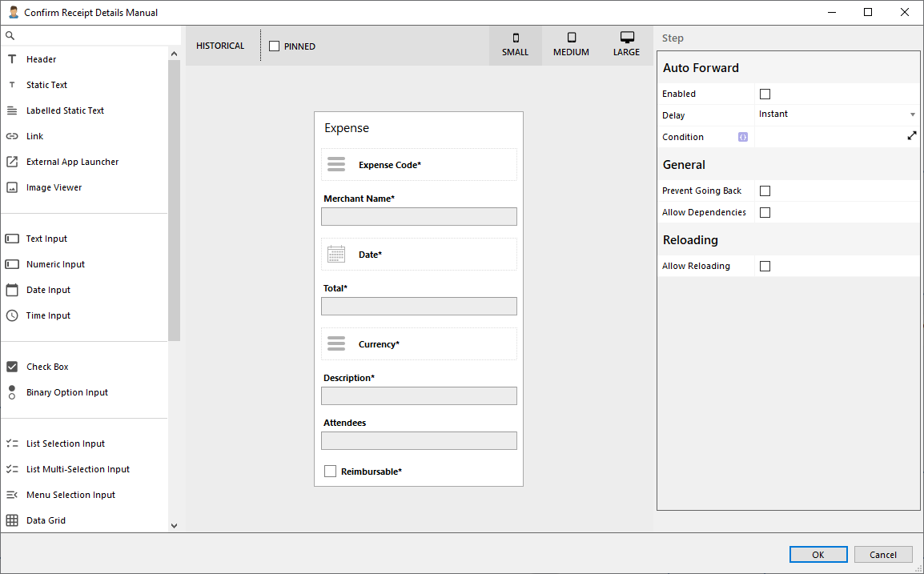Select the Date Input calendar icon
The width and height of the screenshot is (924, 574).
click(12, 290)
